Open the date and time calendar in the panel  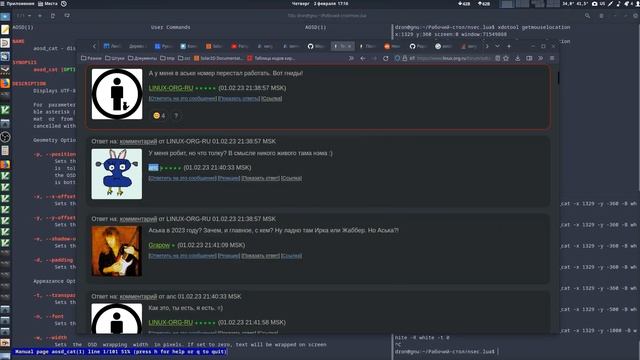(320, 4)
